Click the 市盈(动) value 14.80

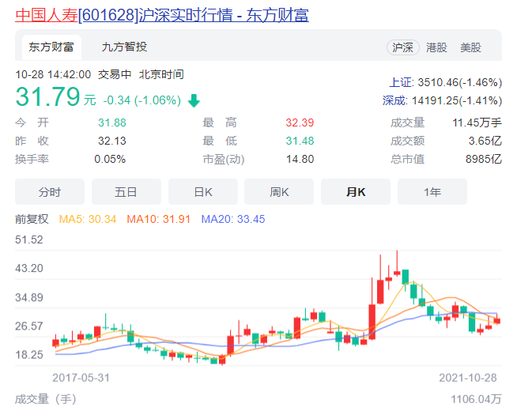pyautogui.click(x=300, y=159)
